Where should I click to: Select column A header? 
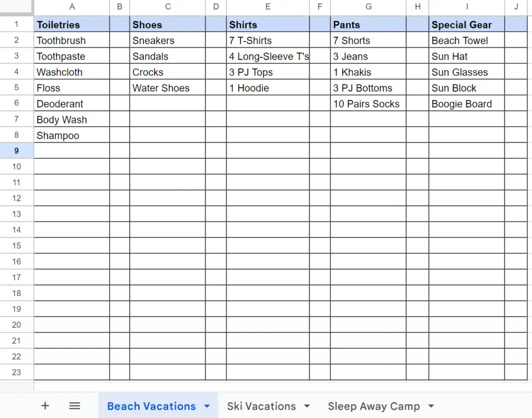[x=72, y=7]
